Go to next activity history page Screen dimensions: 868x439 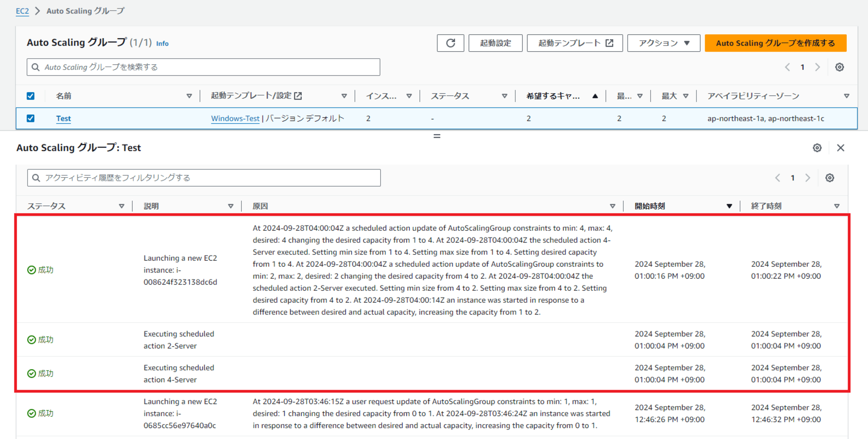click(808, 178)
